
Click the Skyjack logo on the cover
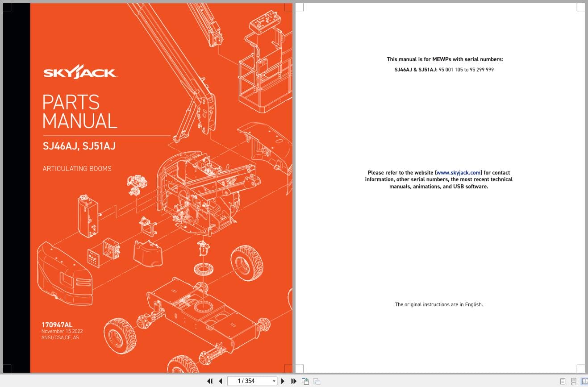80,71
